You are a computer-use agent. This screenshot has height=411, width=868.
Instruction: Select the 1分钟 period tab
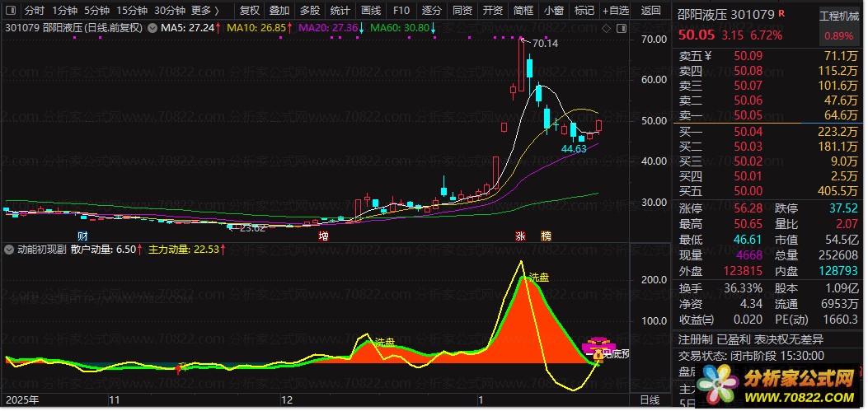click(65, 10)
